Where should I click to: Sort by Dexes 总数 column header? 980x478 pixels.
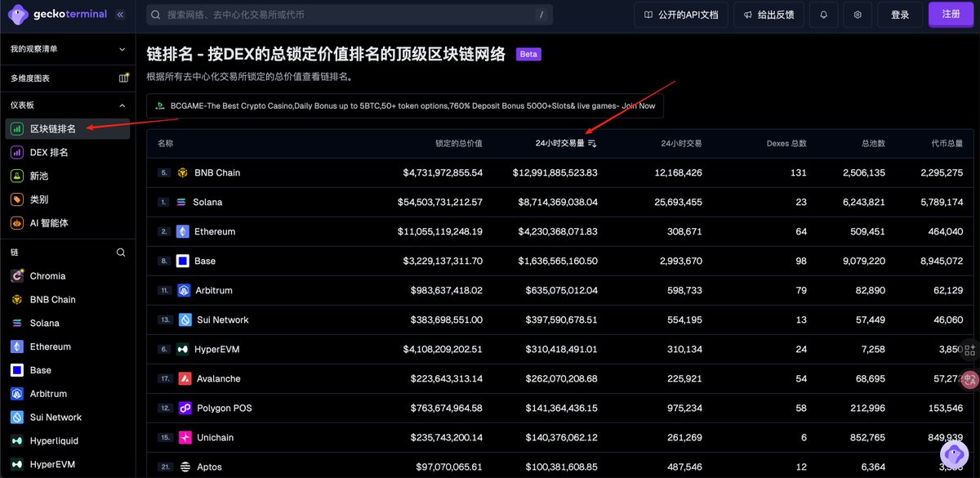click(x=786, y=143)
